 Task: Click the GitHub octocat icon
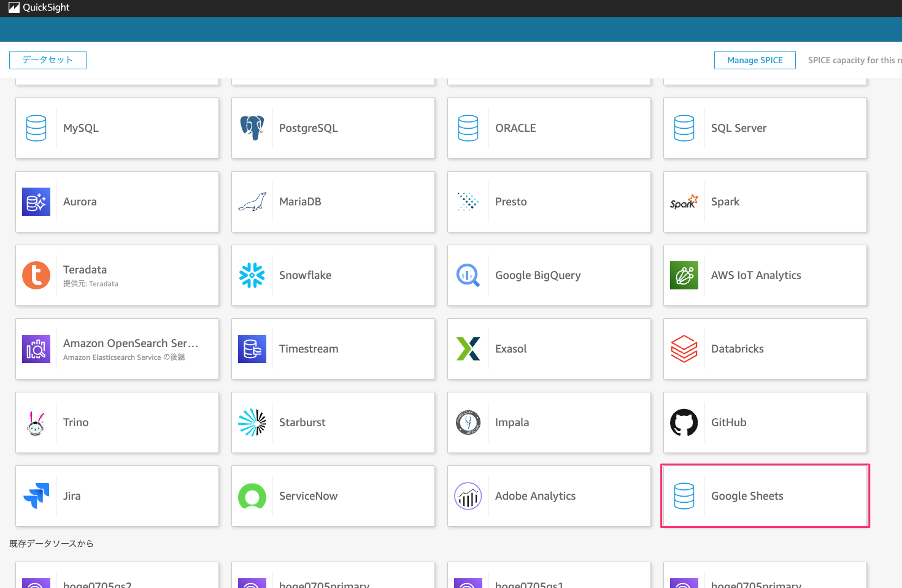(x=684, y=422)
